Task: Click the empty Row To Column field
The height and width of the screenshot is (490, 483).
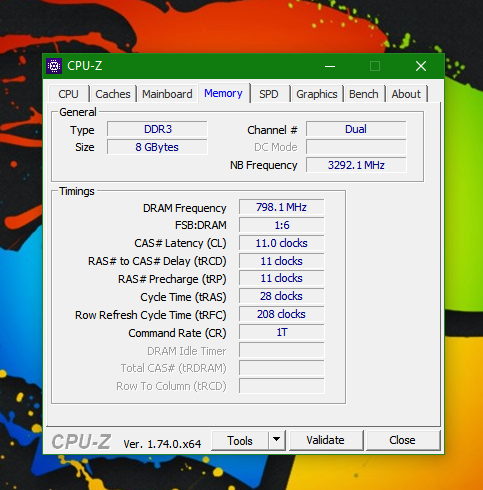Action: pyautogui.click(x=282, y=386)
